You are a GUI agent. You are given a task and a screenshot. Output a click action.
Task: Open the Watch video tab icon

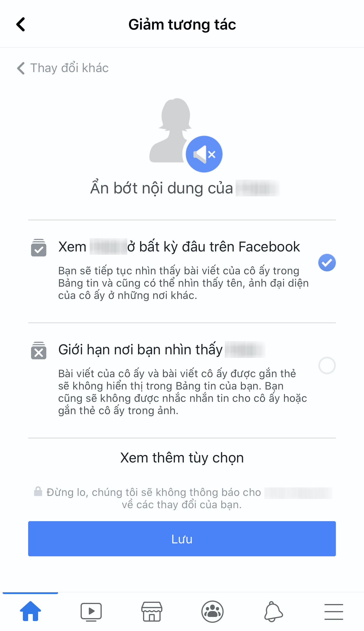[91, 612]
